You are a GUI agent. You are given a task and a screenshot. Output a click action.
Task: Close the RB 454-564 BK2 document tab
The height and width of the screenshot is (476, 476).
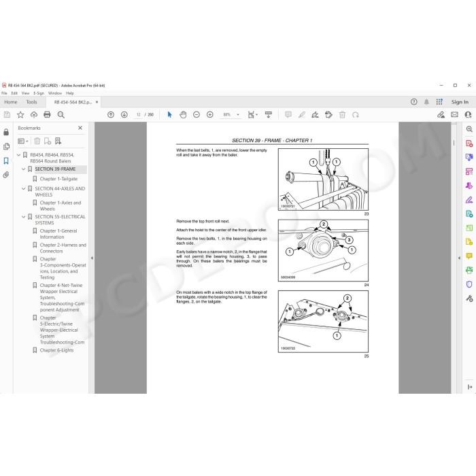point(97,102)
